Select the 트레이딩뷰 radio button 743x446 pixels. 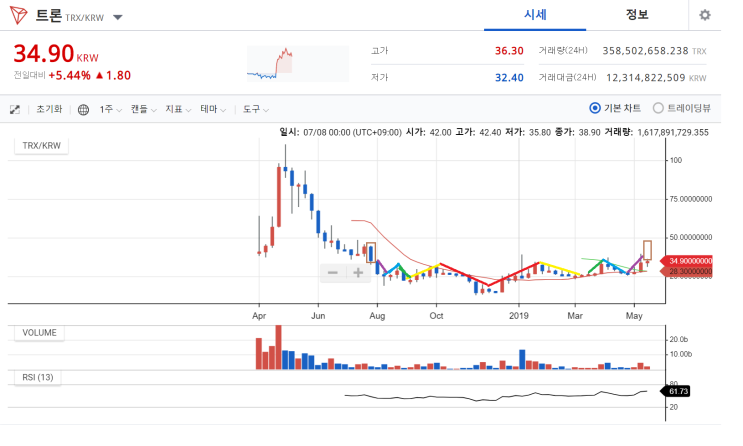click(658, 108)
